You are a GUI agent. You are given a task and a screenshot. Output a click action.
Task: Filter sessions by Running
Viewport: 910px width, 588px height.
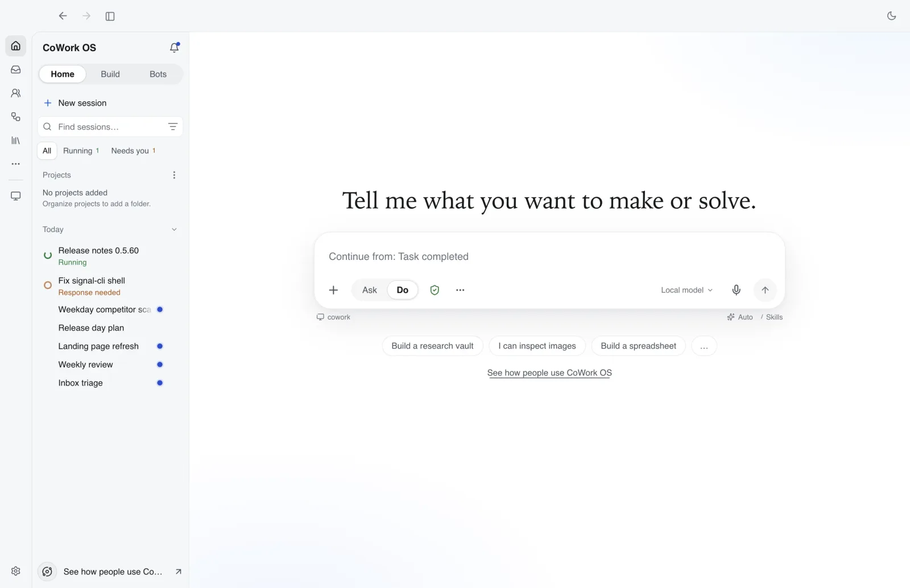(81, 151)
